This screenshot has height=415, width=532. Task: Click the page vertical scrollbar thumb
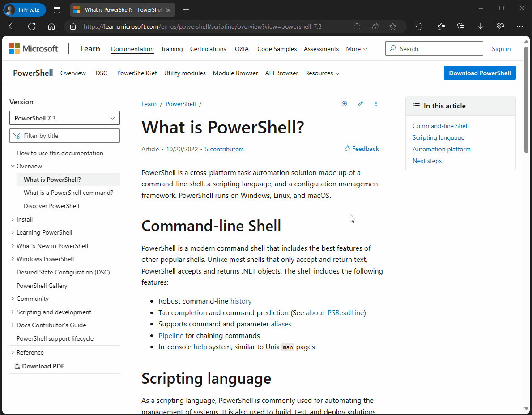click(x=526, y=99)
